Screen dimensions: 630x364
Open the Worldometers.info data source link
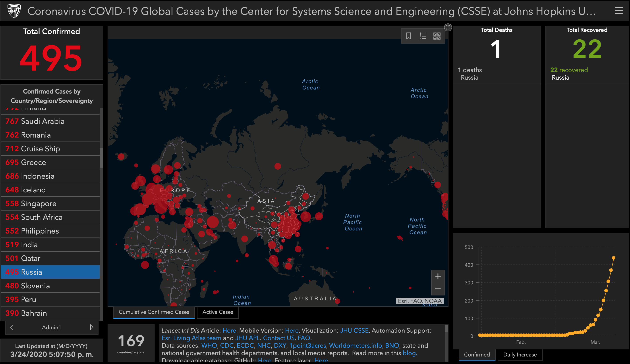tap(355, 345)
